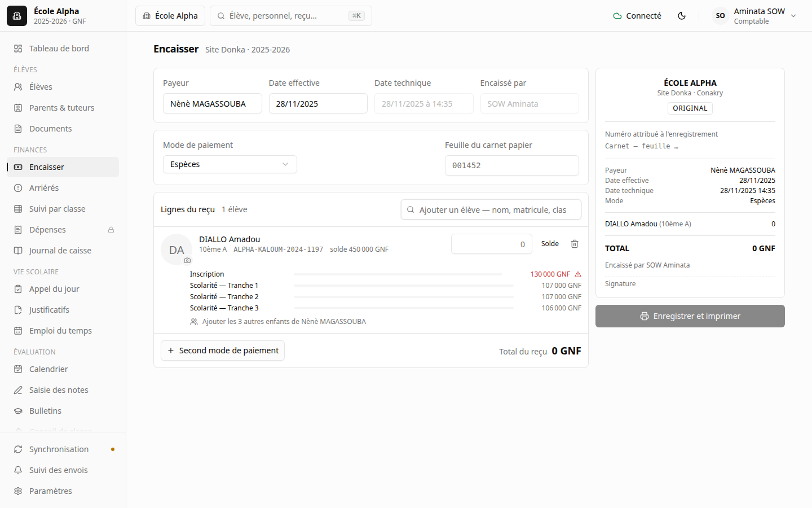Click the Emploi du temps calendar icon
This screenshot has height=508, width=812.
(18, 331)
